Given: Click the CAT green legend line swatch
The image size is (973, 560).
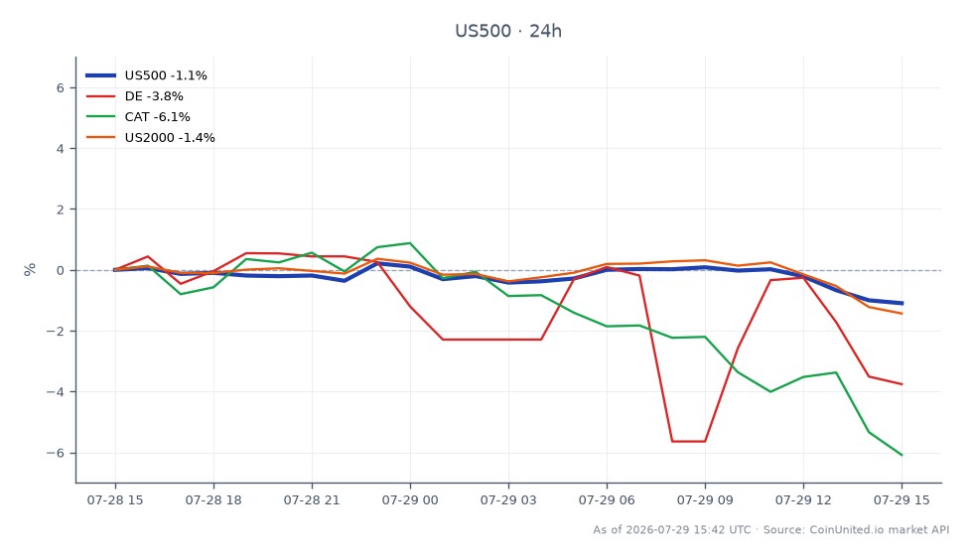Looking at the screenshot, I should (100, 117).
